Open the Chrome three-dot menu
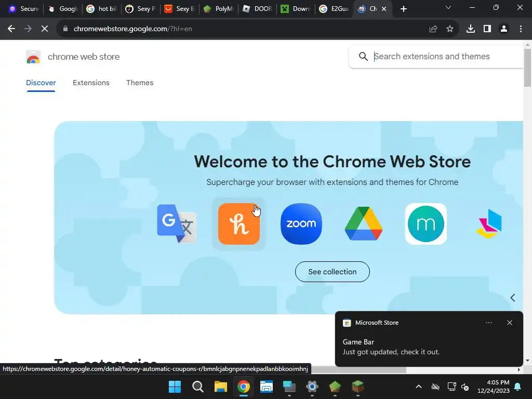 pyautogui.click(x=521, y=29)
